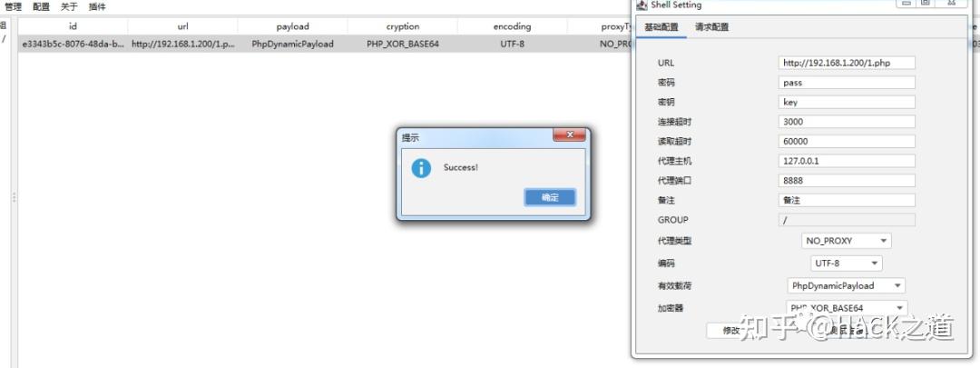Expand the 有效载荷 PhpDynamicPayload dropdown

tap(847, 285)
